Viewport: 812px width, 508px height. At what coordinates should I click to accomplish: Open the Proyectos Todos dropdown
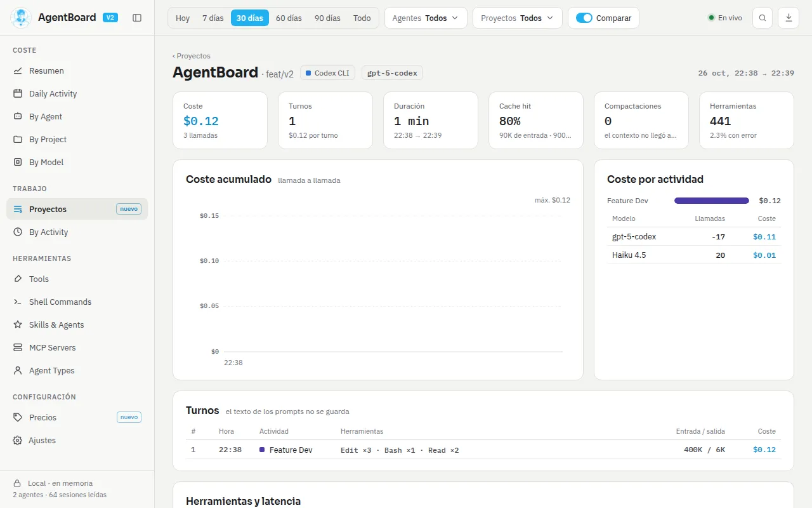(x=518, y=18)
